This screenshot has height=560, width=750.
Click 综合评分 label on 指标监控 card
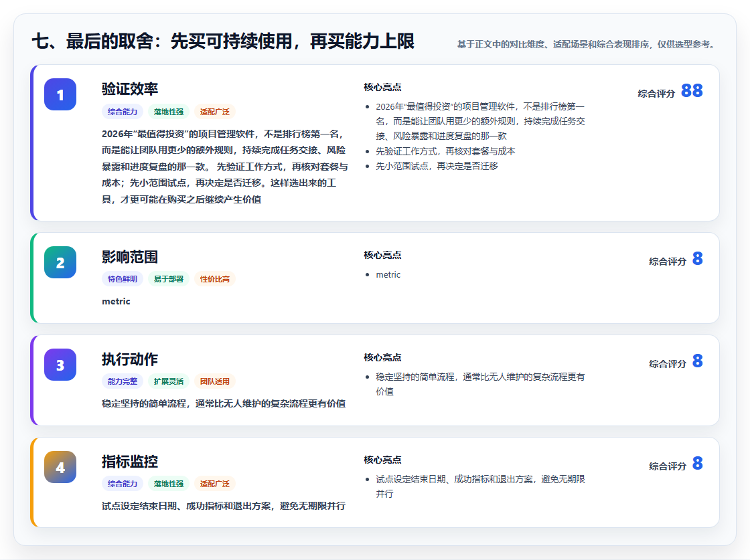[668, 466]
